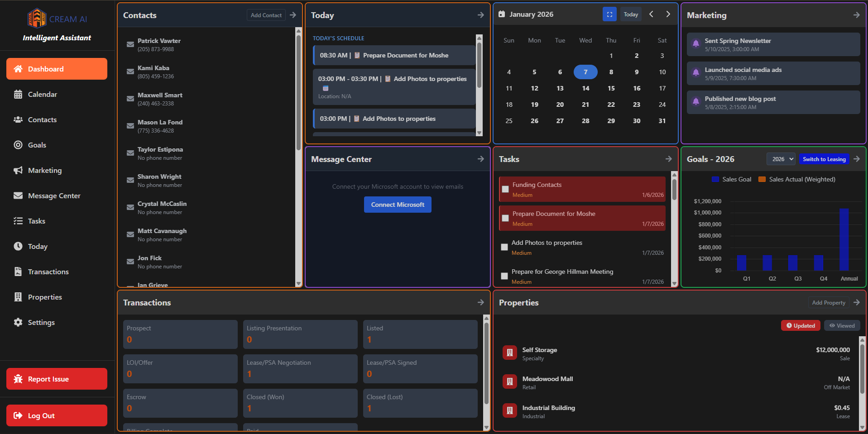Toggle the Viewed filter in Properties
The width and height of the screenshot is (868, 434).
(x=841, y=325)
